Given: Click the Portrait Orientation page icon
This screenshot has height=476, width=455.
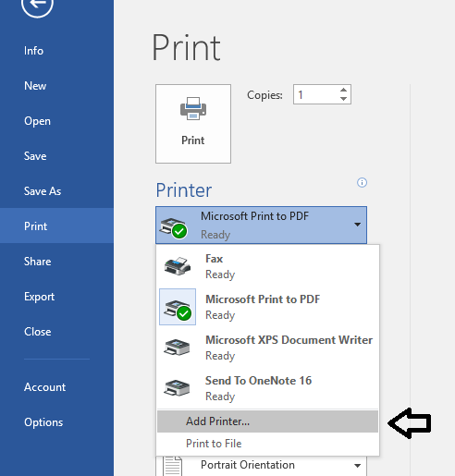Looking at the screenshot, I should point(172,466).
